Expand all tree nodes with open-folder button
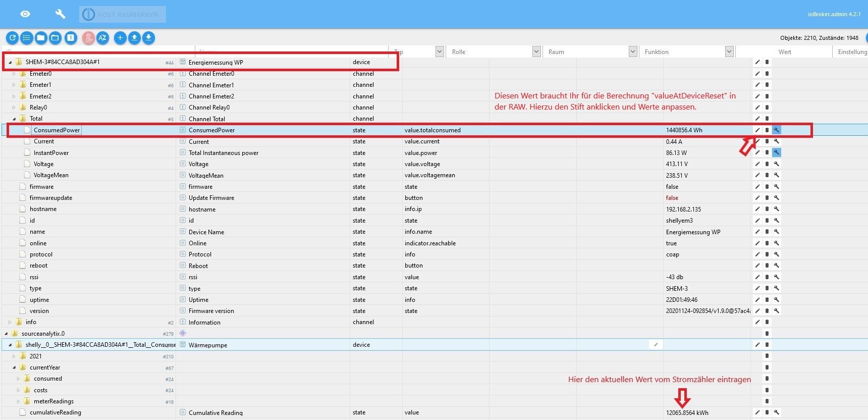Viewport: 868px width, 420px height. [x=55, y=37]
